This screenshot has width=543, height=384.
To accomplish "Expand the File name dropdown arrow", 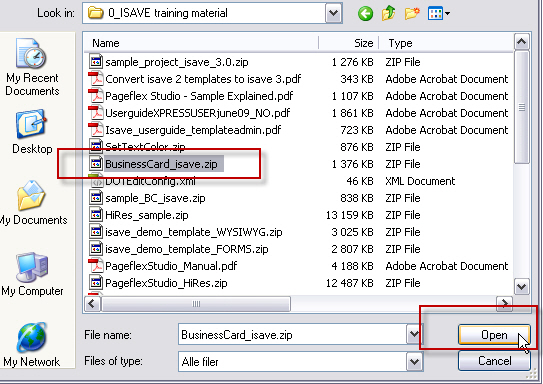I will tap(414, 334).
